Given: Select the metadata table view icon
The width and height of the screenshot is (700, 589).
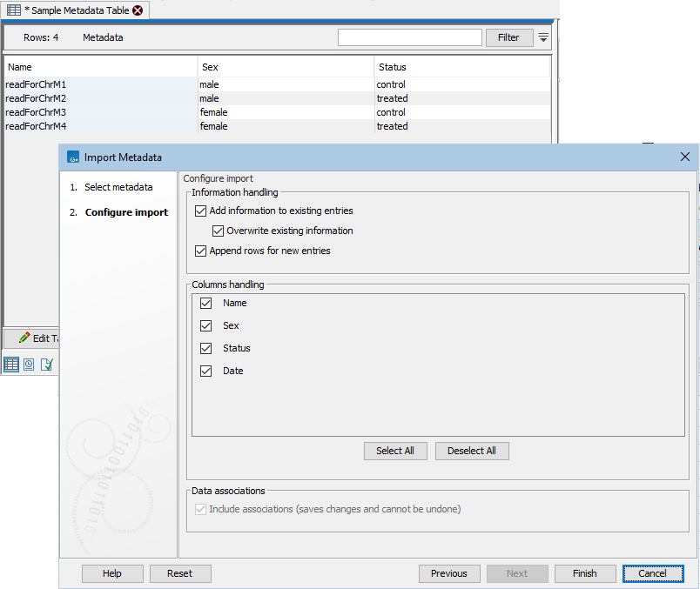Looking at the screenshot, I should (11, 364).
